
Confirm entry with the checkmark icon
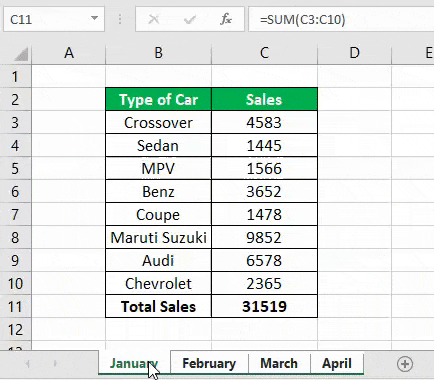(x=190, y=19)
